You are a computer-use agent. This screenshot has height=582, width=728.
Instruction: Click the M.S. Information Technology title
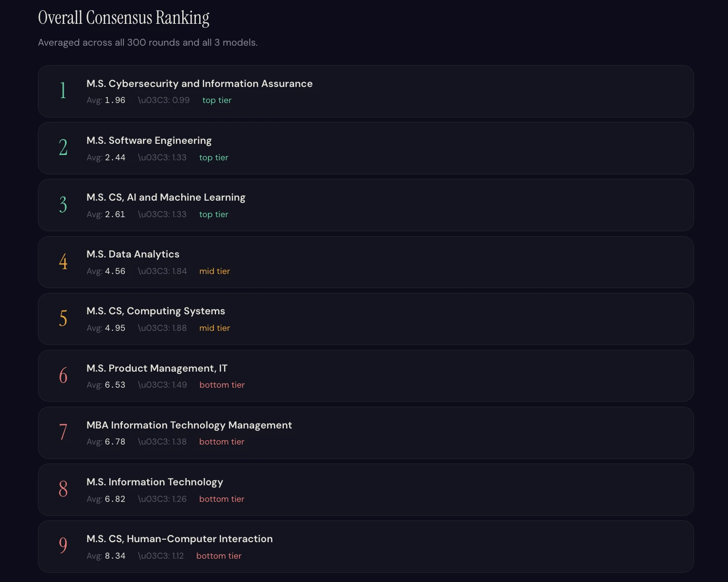[x=155, y=482]
